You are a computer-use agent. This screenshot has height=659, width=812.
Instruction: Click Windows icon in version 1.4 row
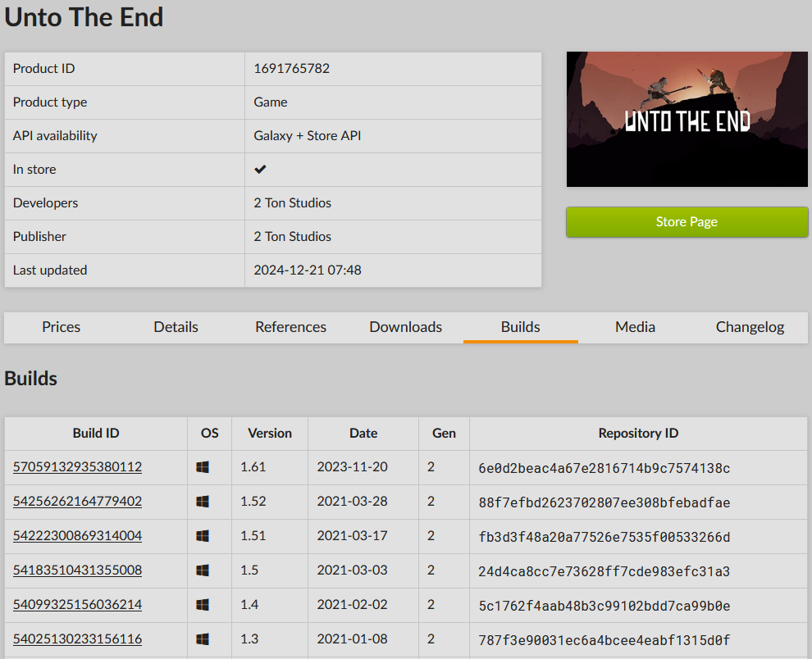(203, 605)
